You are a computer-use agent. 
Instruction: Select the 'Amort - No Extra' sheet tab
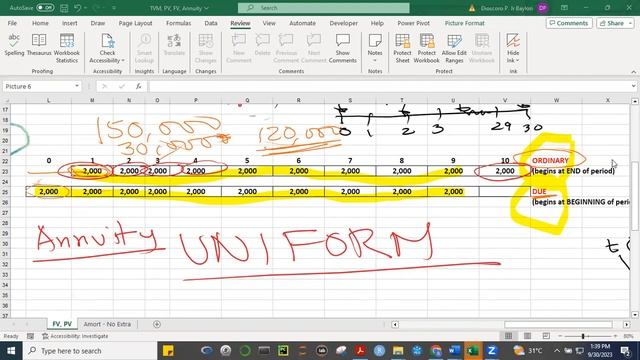coord(107,324)
